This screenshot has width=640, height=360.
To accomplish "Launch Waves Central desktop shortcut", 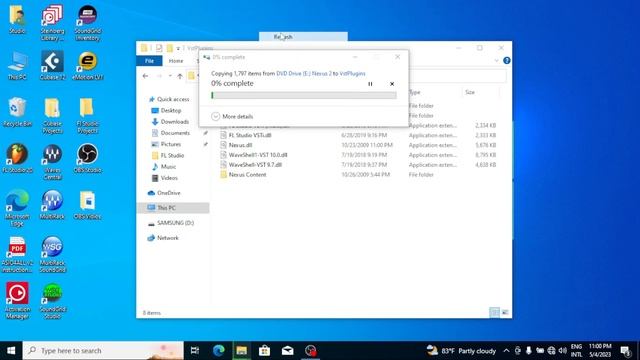I will point(52,162).
